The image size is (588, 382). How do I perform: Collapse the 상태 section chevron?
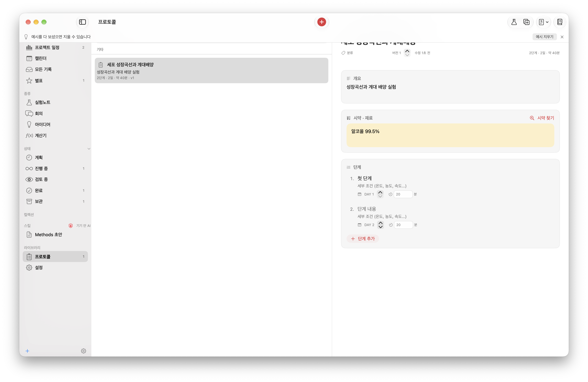click(x=89, y=149)
